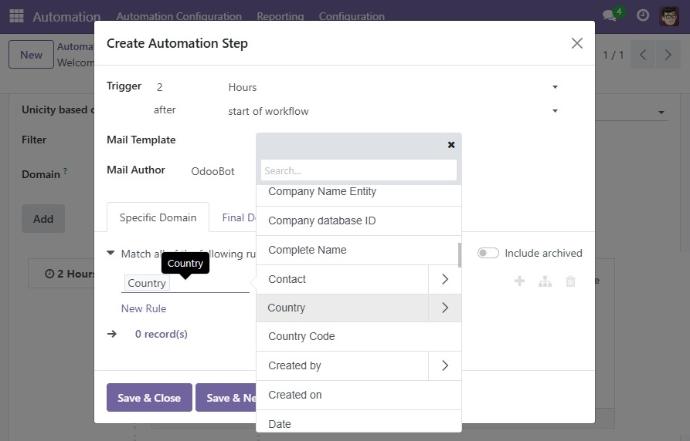The image size is (690, 441).
Task: Open the 0 record(s) link
Action: (161, 334)
